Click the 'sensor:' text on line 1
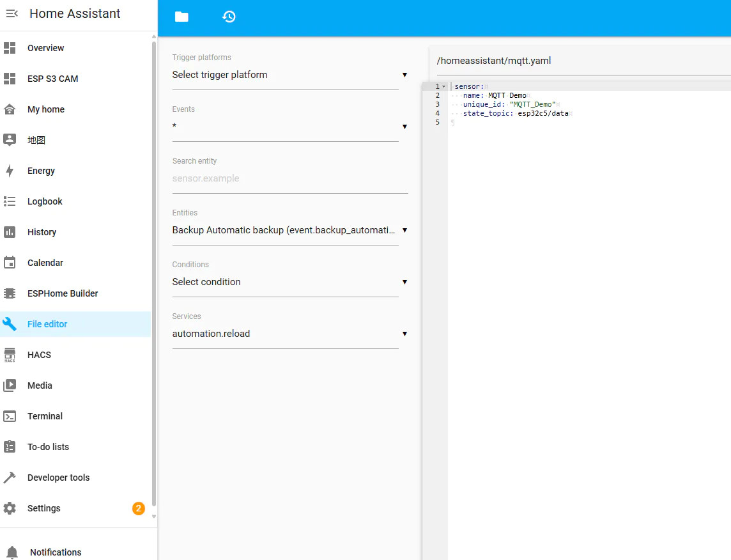731x560 pixels. click(x=469, y=87)
